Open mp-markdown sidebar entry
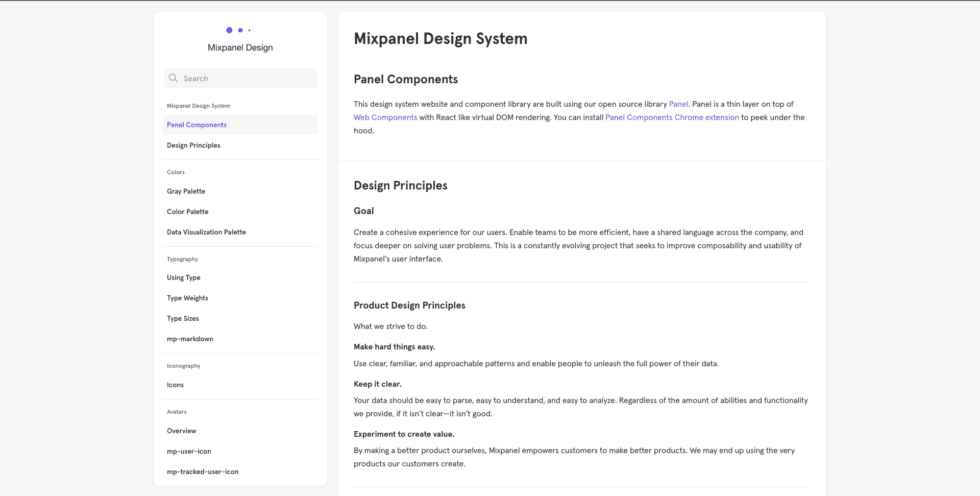Viewport: 980px width, 496px height. 240,339
